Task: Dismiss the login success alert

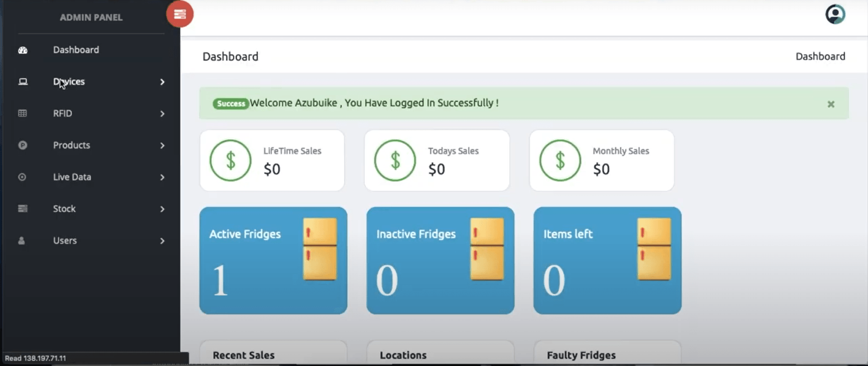Action: [x=830, y=104]
